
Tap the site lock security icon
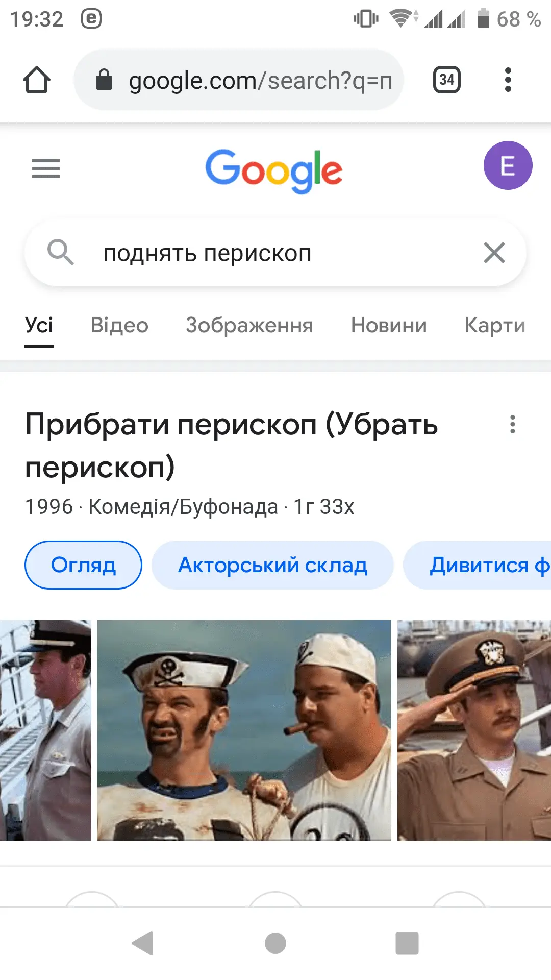104,80
